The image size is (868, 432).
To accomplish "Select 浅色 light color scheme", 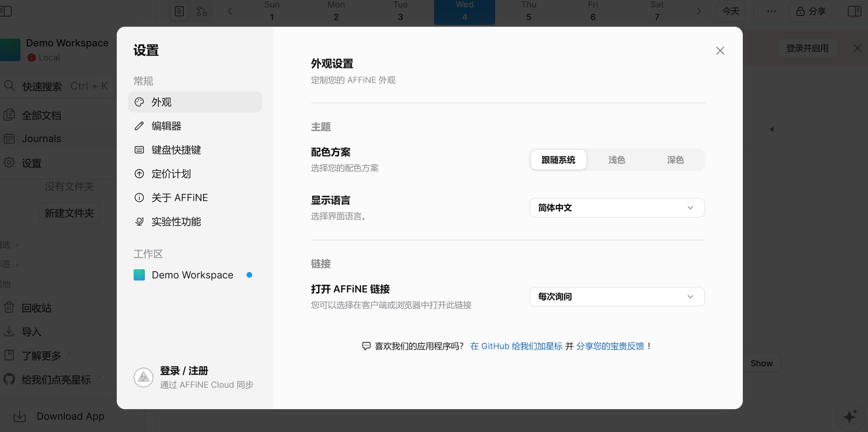I will pyautogui.click(x=617, y=160).
